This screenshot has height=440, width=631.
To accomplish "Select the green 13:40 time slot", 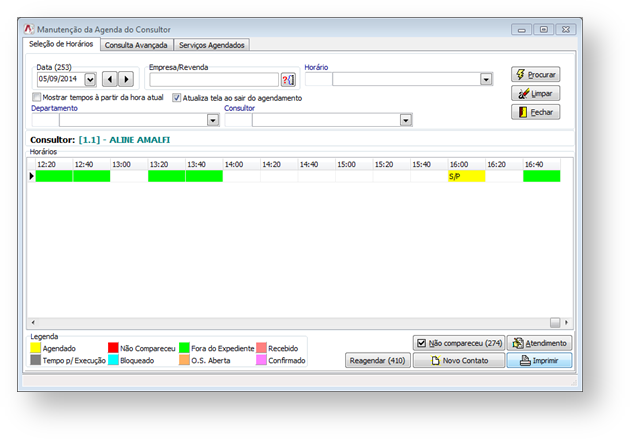I will pos(204,176).
